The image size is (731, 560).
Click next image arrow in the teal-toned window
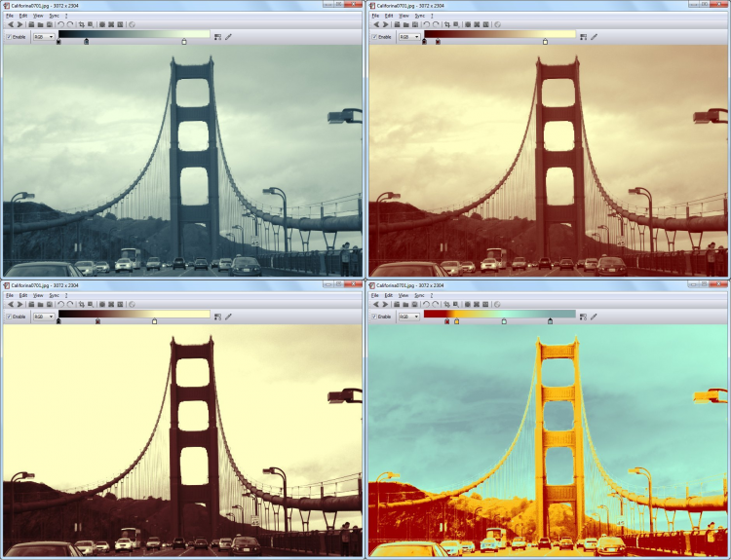tap(20, 24)
